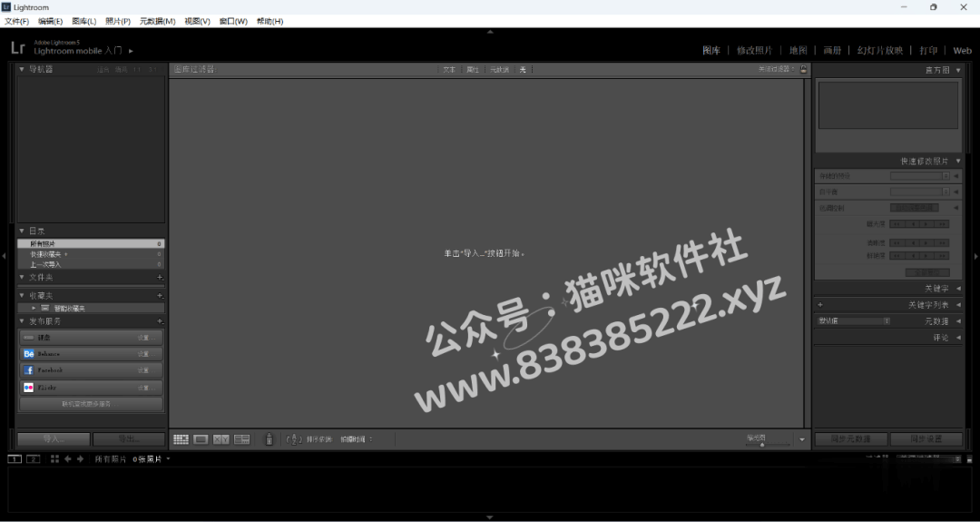Collapse the 导航器 panel
The height and width of the screenshot is (522, 980).
(22, 69)
